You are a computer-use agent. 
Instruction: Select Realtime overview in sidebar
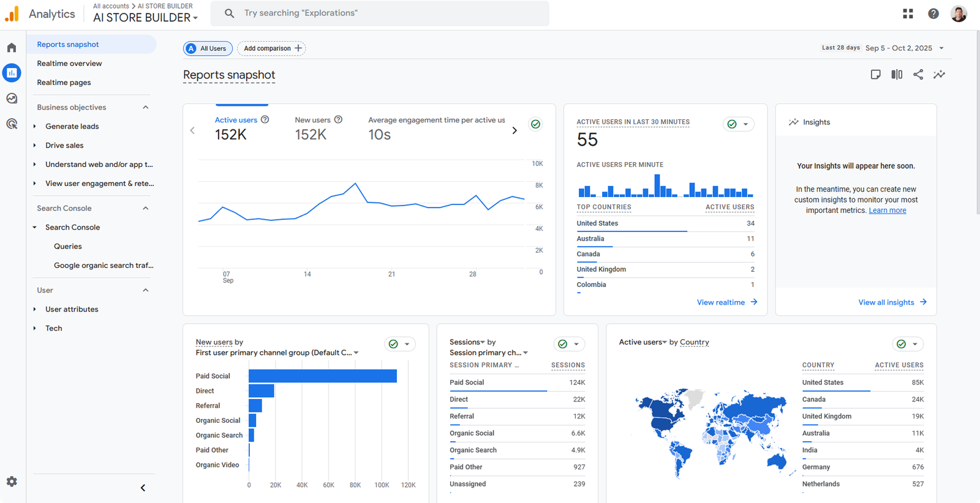point(69,64)
